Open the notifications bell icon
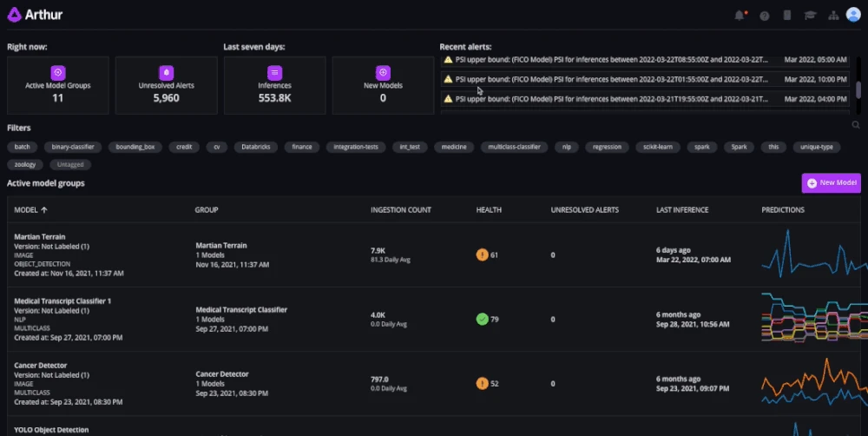Image resolution: width=868 pixels, height=436 pixels. coord(740,16)
